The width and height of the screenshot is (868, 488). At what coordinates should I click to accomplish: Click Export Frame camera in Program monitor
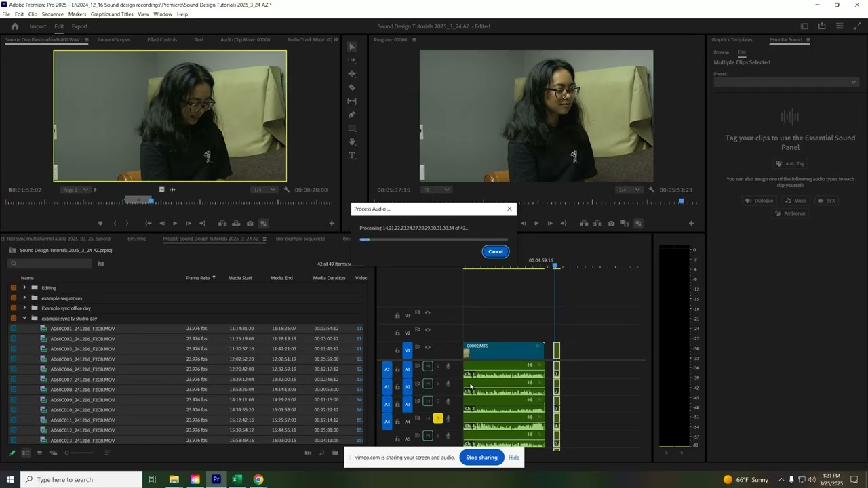(612, 223)
